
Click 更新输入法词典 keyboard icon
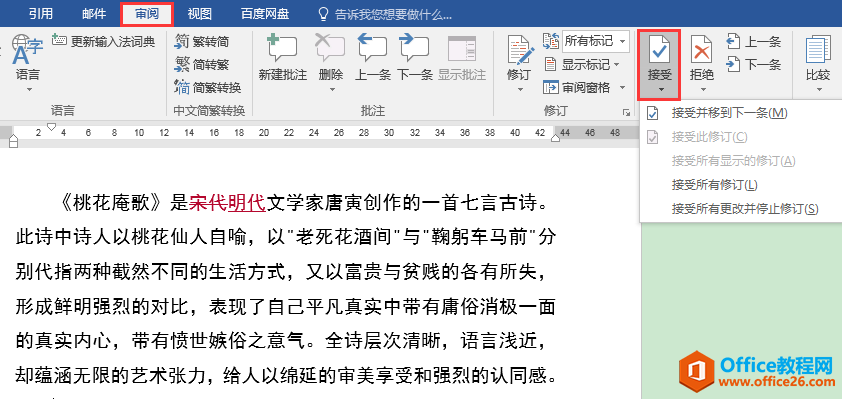60,41
